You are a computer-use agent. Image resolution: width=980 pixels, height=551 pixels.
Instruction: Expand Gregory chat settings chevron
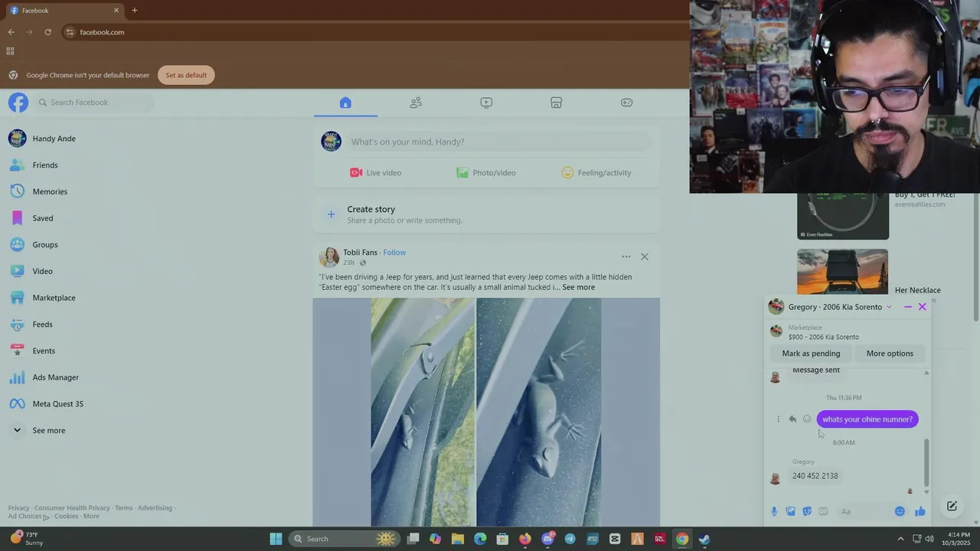point(889,307)
